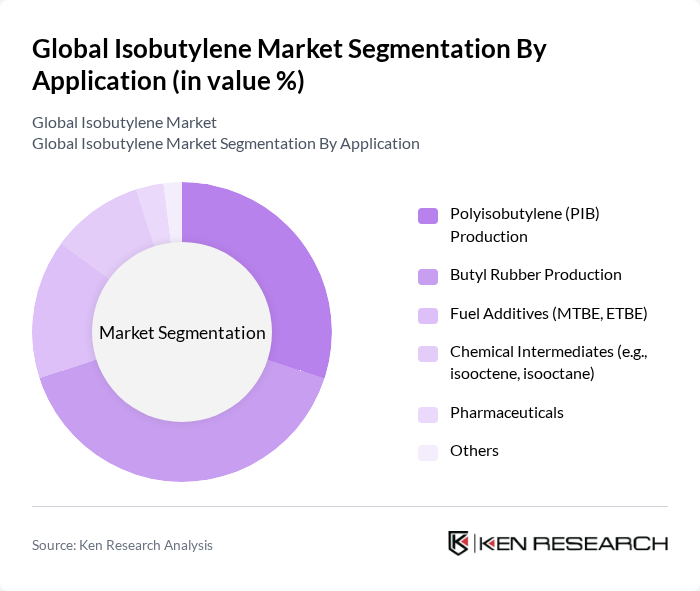Click the Segmentation By Application subtitle line

226,144
